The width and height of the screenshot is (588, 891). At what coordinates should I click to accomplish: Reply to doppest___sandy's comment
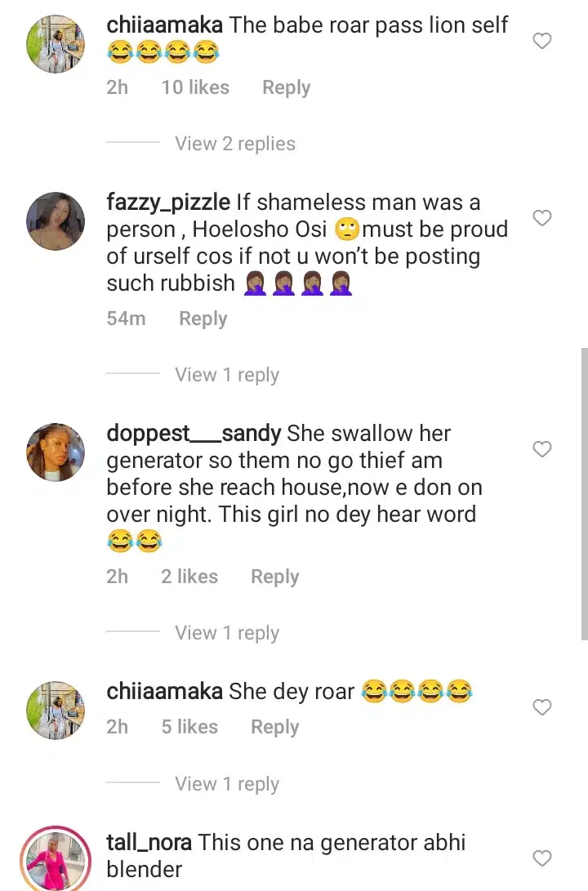point(274,577)
